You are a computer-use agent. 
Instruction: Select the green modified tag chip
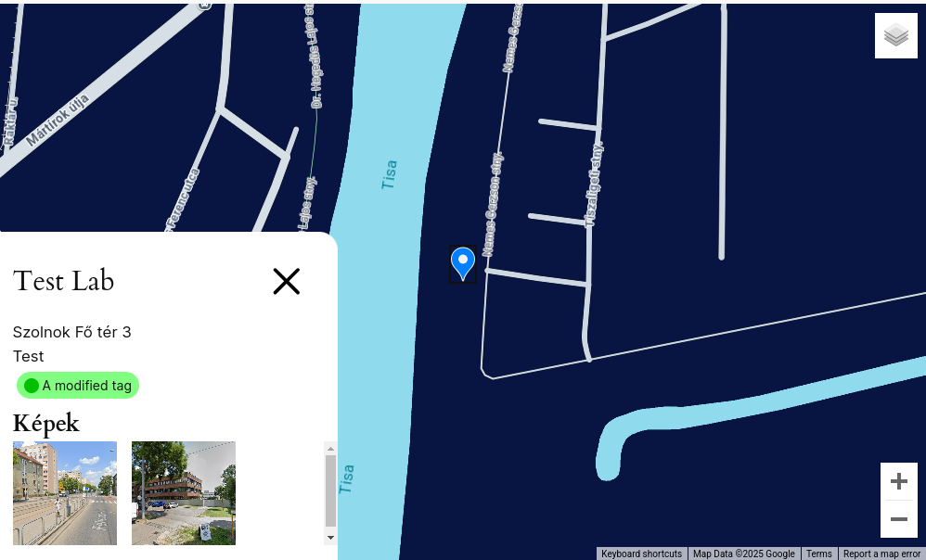(78, 386)
